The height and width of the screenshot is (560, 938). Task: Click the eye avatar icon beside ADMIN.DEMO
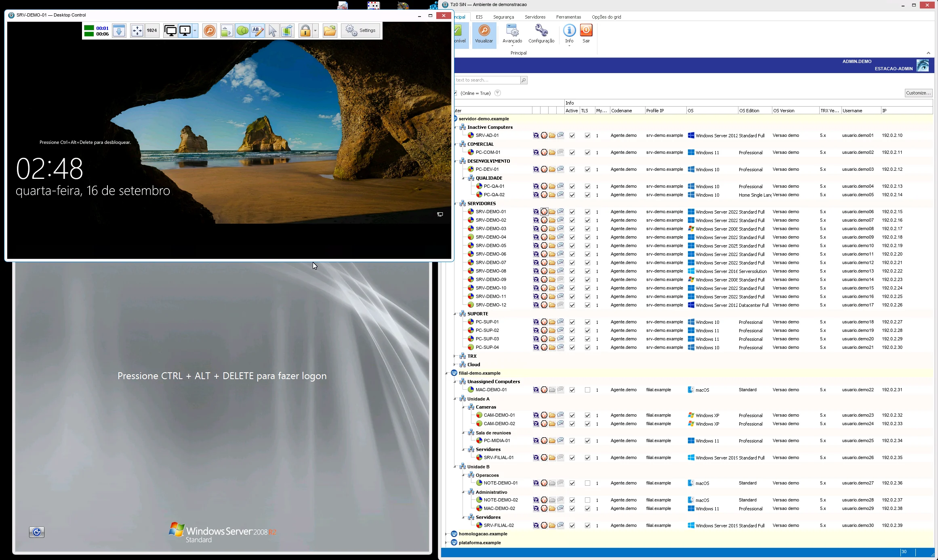click(x=923, y=65)
